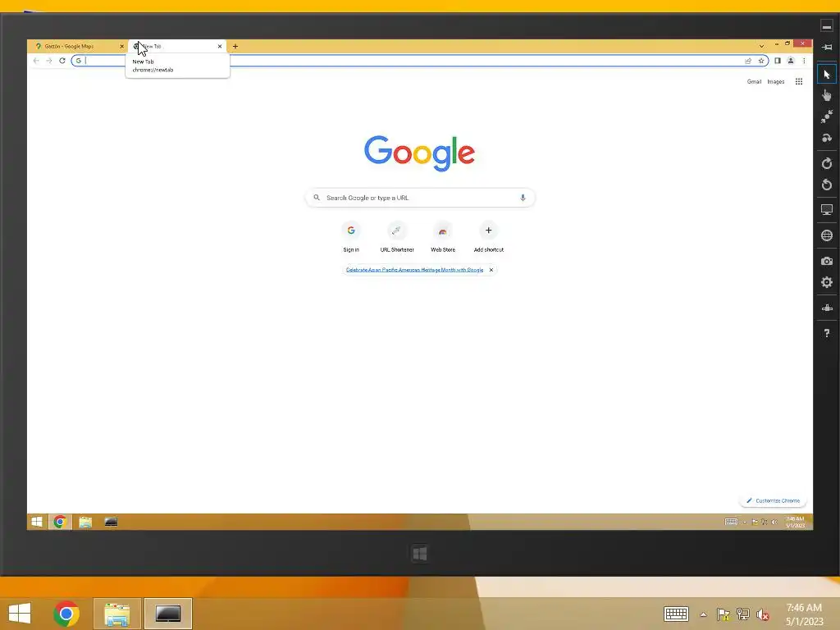Open network icon on outer host taskbar

click(x=743, y=614)
